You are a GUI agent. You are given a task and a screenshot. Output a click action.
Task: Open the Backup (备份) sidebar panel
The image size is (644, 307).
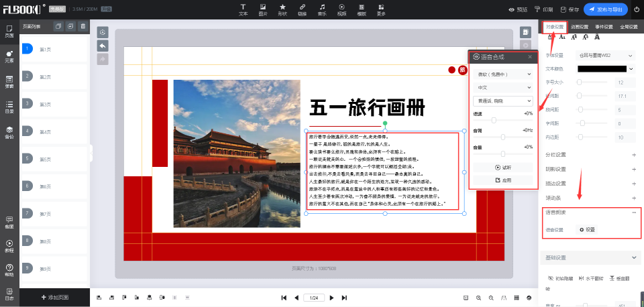click(x=9, y=133)
